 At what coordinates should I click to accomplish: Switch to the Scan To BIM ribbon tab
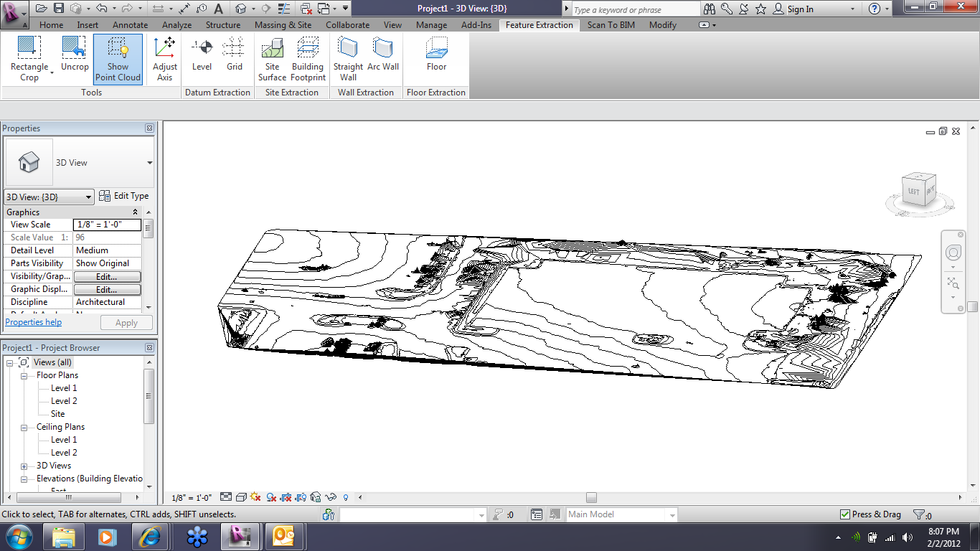coord(611,24)
